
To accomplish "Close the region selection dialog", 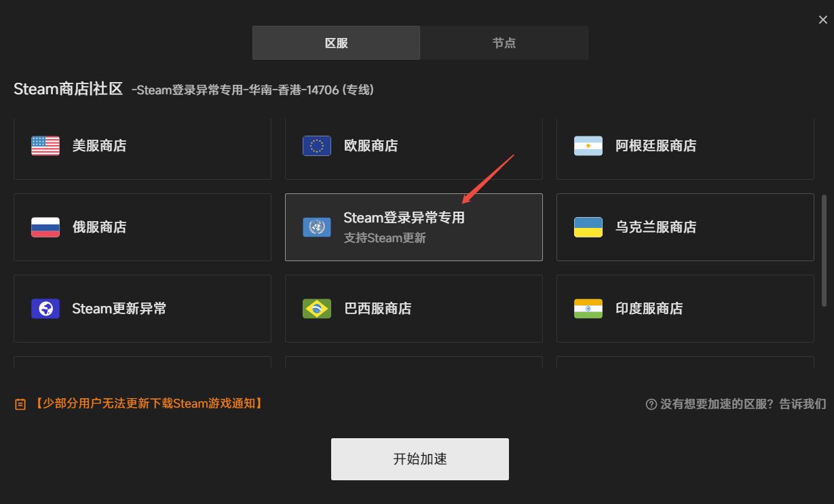I will click(x=822, y=20).
